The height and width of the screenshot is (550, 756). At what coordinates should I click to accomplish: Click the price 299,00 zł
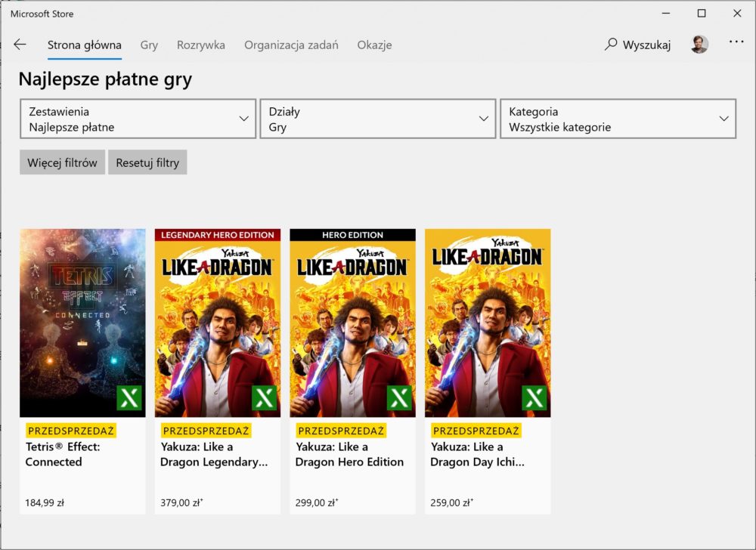(316, 503)
